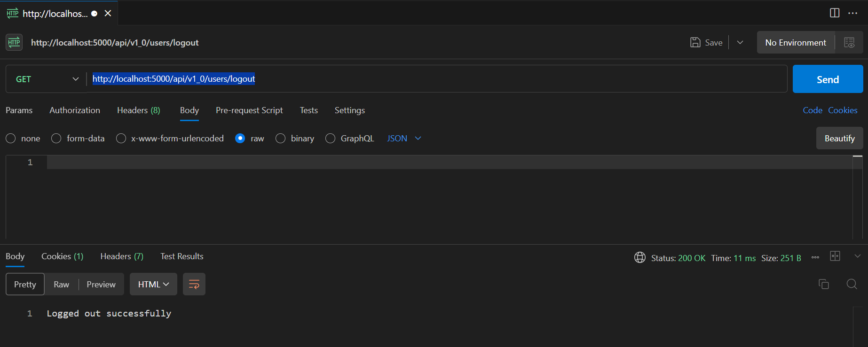The width and height of the screenshot is (868, 347).
Task: Click the request URL input field
Action: pos(437,79)
